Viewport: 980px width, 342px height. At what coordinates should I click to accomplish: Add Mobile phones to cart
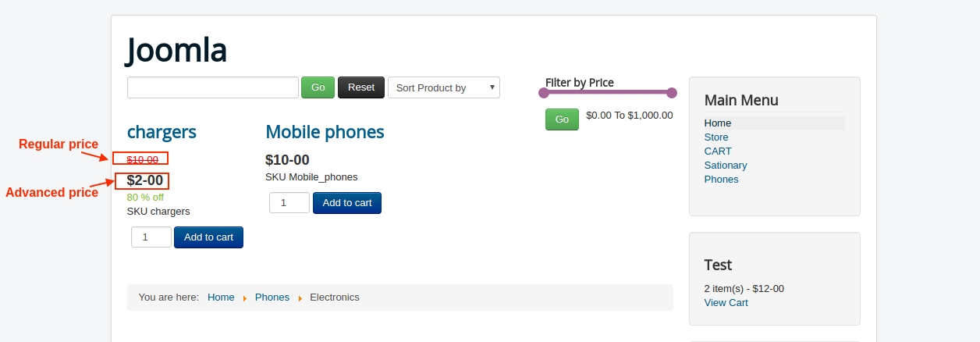(x=347, y=203)
